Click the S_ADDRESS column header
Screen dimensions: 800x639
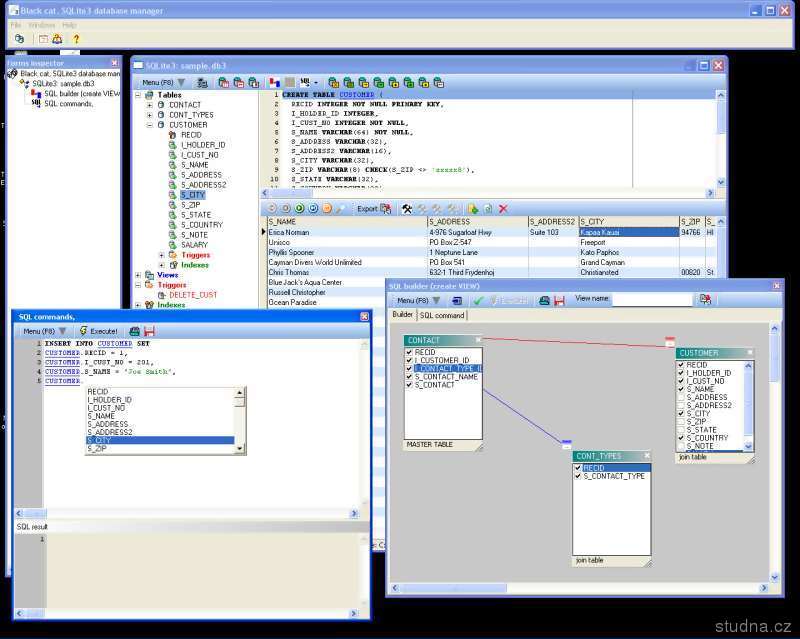coord(478,222)
